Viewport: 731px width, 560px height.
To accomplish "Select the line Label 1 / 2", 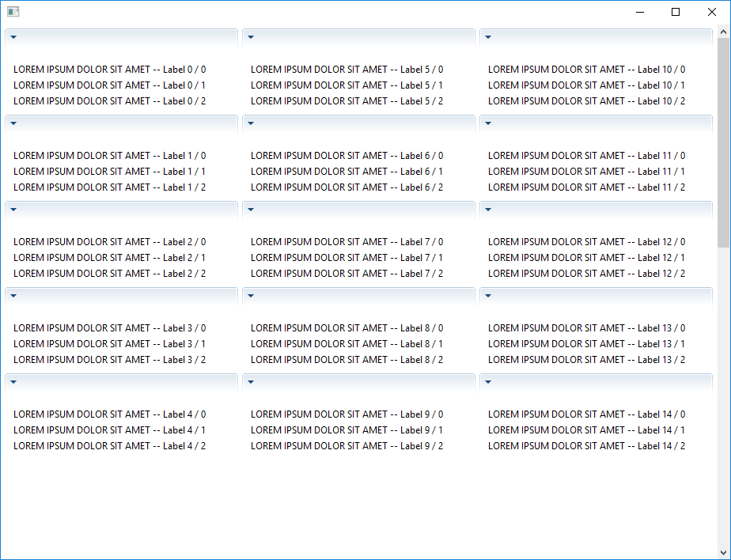I will [x=109, y=187].
